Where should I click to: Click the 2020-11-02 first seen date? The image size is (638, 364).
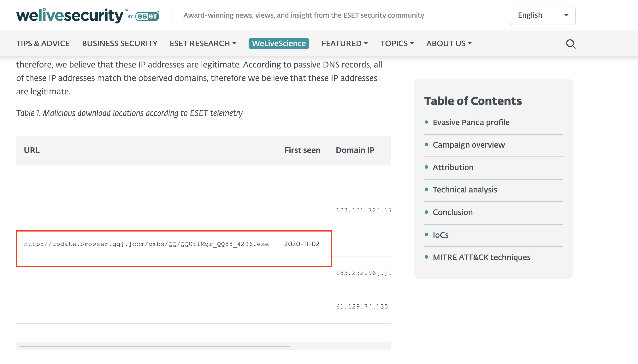click(x=302, y=244)
